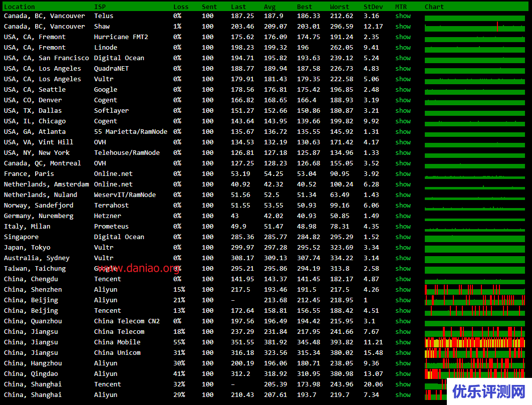Open show link for China Mobile Jiangsu
The width and height of the screenshot is (532, 405).
[x=403, y=342]
